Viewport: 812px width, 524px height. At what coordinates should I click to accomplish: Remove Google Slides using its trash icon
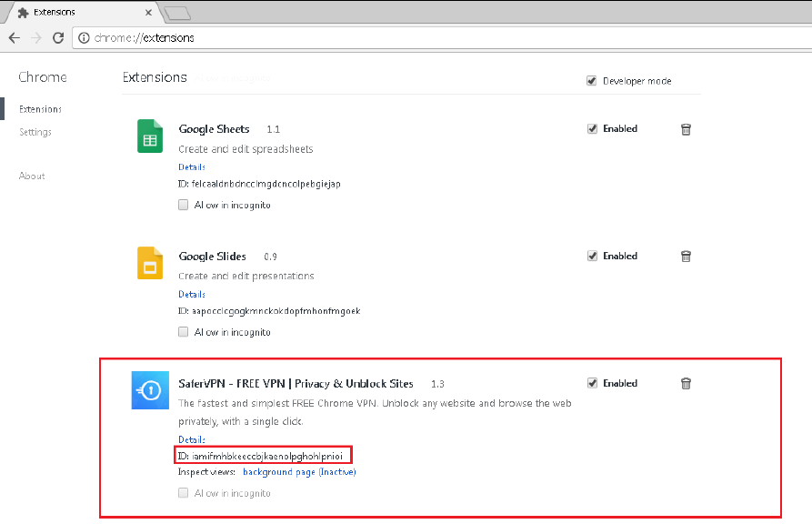(x=686, y=256)
